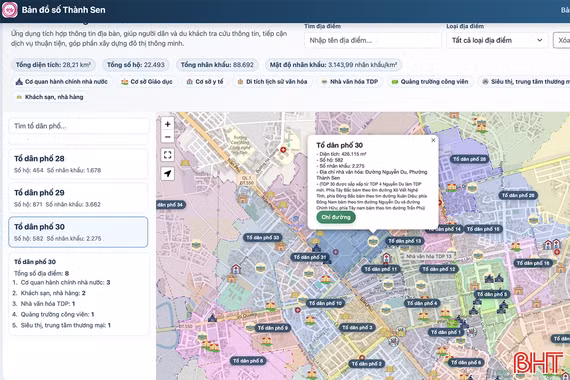Select Tổ dân phố 28 in list
The height and width of the screenshot is (380, 570).
pos(78,164)
